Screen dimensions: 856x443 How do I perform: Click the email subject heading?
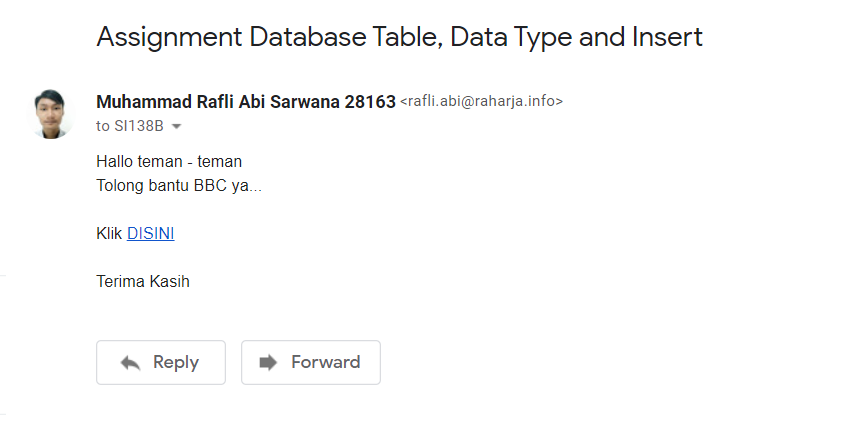tap(399, 37)
